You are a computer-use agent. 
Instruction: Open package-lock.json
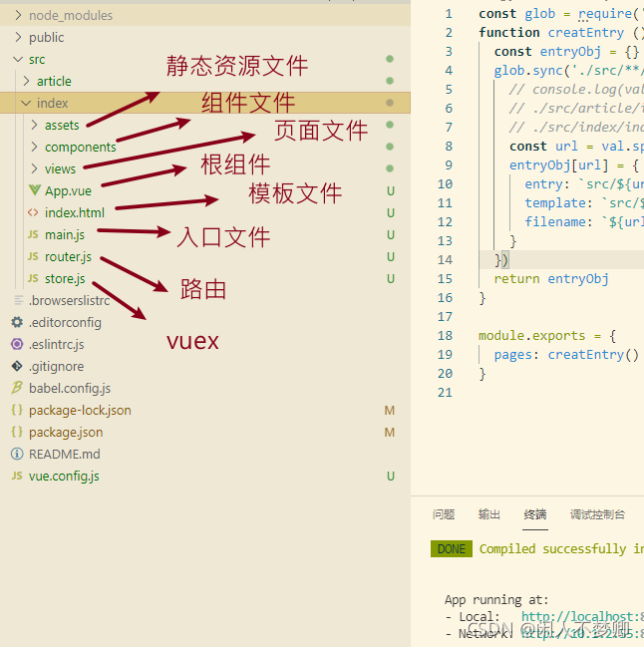[80, 410]
